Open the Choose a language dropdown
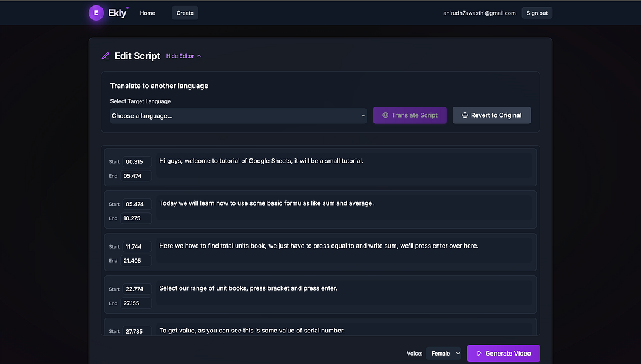The height and width of the screenshot is (364, 641). 239,116
